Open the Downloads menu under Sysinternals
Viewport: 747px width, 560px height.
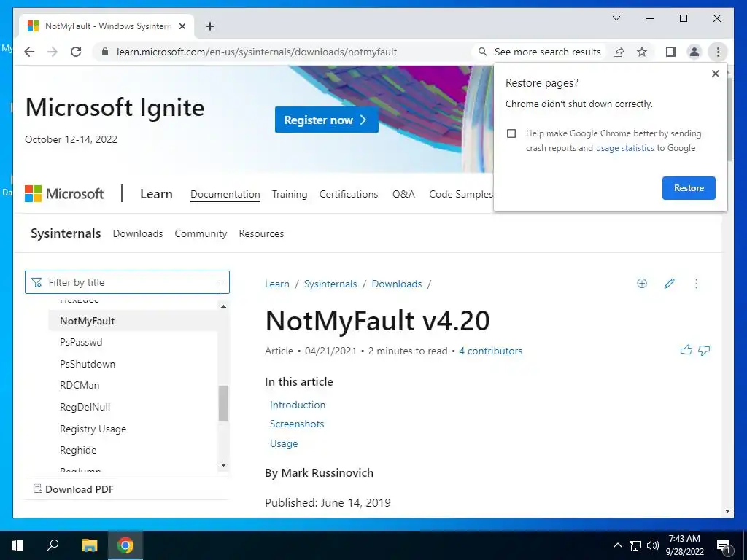(138, 234)
